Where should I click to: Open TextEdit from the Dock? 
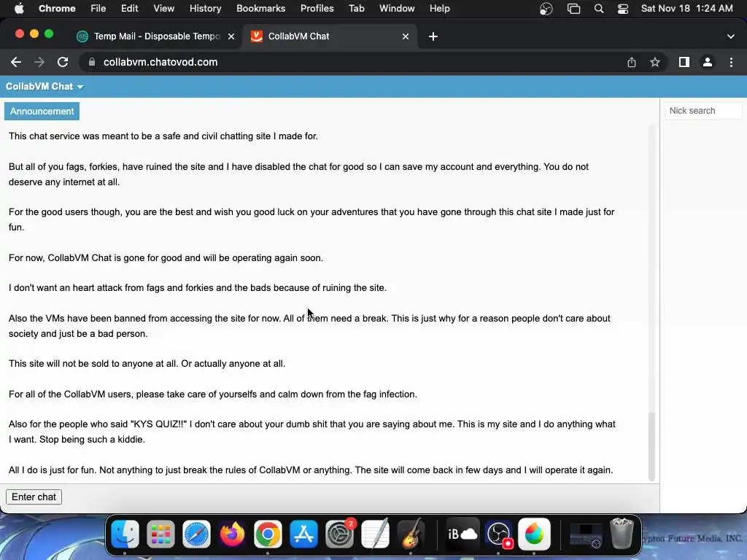tap(375, 534)
